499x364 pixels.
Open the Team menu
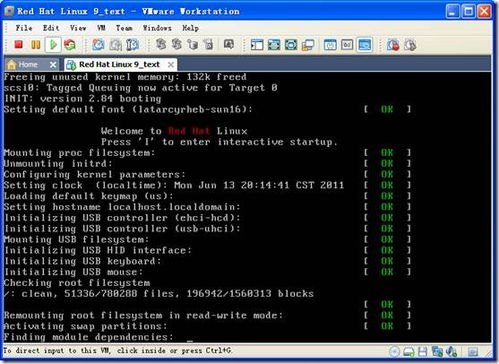[x=124, y=28]
